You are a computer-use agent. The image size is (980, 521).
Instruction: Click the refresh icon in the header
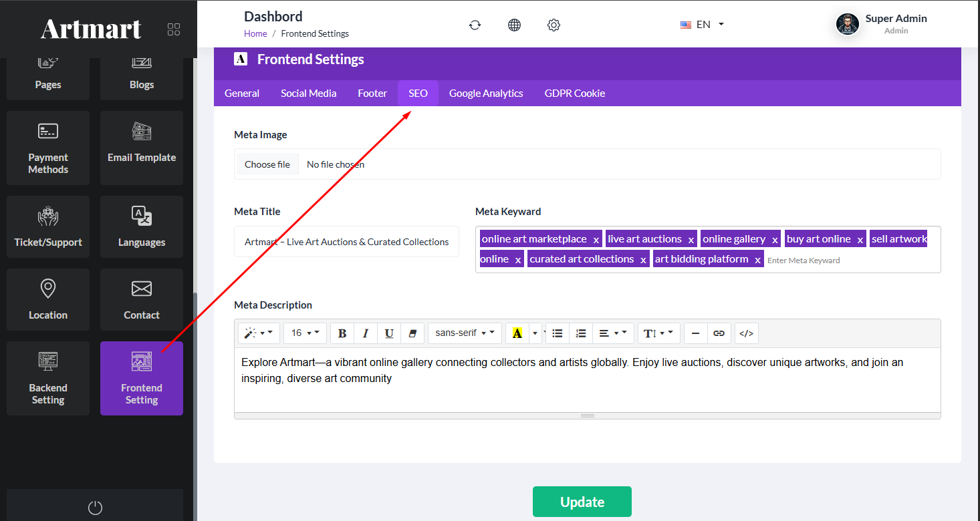475,25
